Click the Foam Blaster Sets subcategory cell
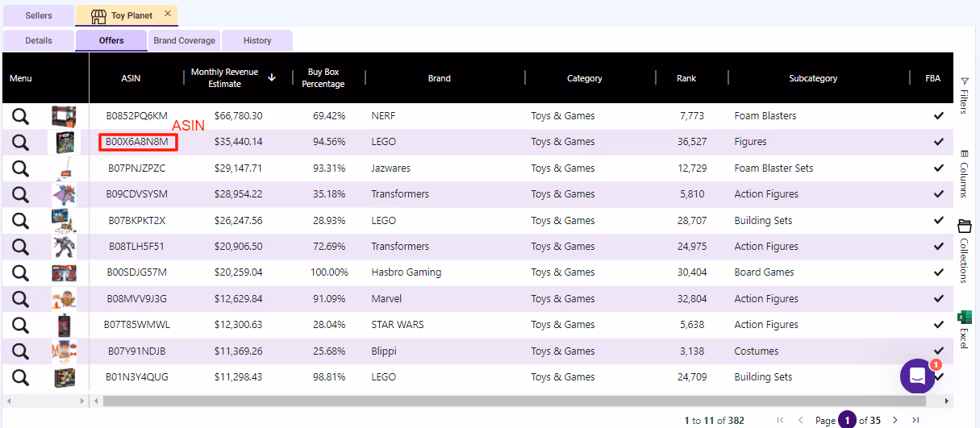The height and width of the screenshot is (428, 980). [x=774, y=168]
